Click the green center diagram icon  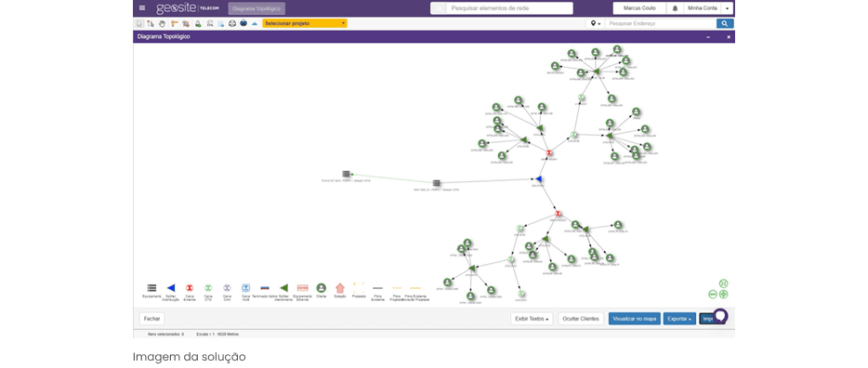pyautogui.click(x=724, y=295)
